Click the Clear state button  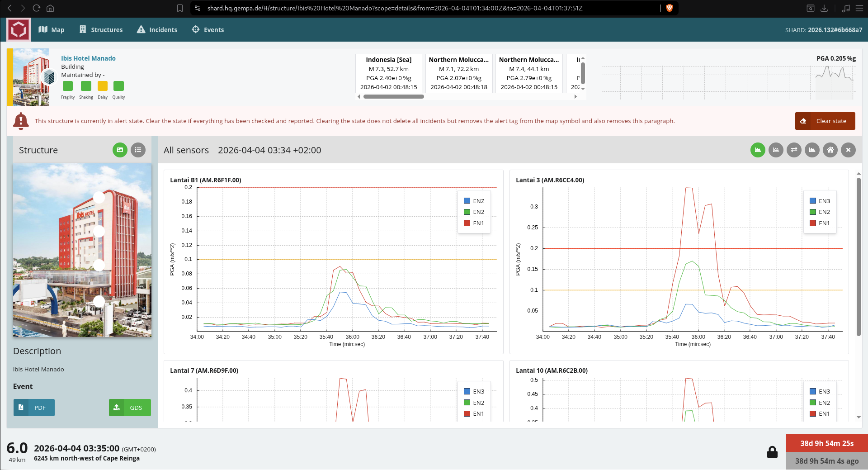(x=825, y=121)
